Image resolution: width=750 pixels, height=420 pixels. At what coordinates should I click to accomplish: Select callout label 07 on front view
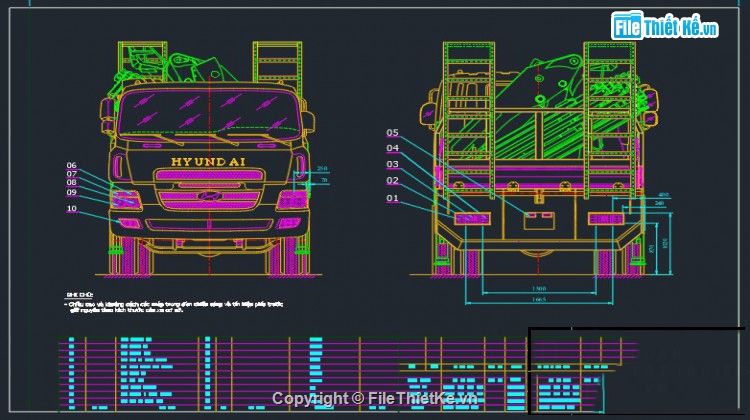coord(71,174)
